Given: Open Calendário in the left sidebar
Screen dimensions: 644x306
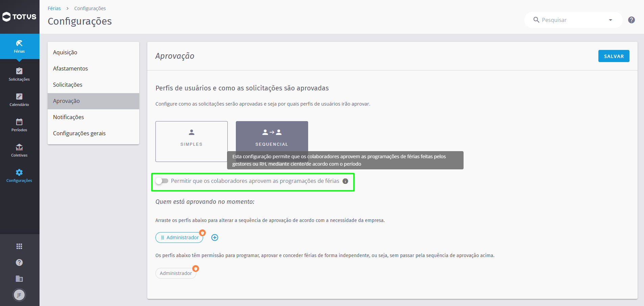Looking at the screenshot, I should pos(19,100).
